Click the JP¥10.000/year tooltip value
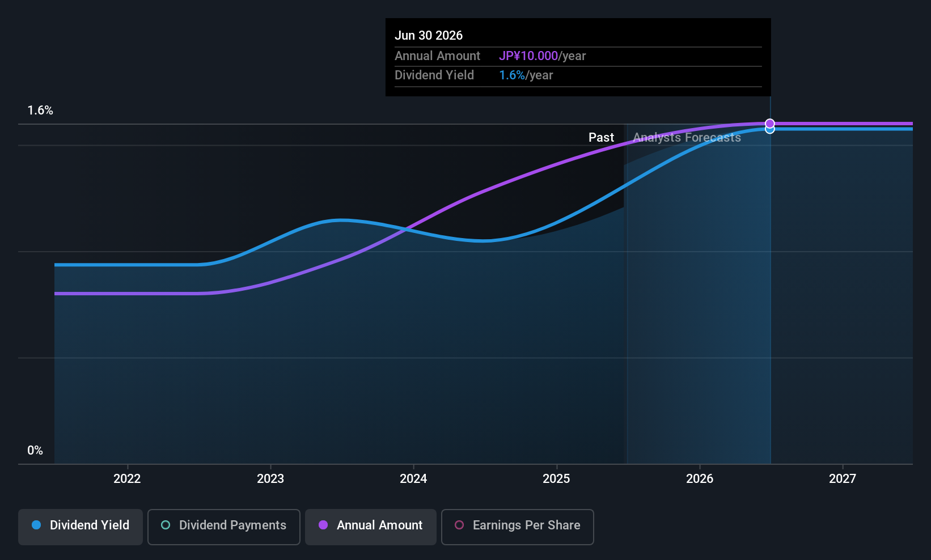 pos(542,56)
